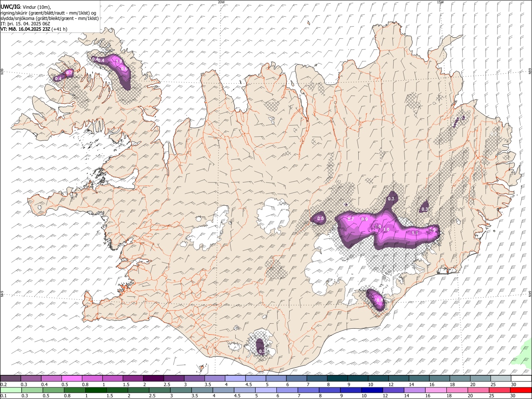Click the 4.5 pale blue swatch in lower legend
This screenshot has width=532, height=399.
coord(244,390)
